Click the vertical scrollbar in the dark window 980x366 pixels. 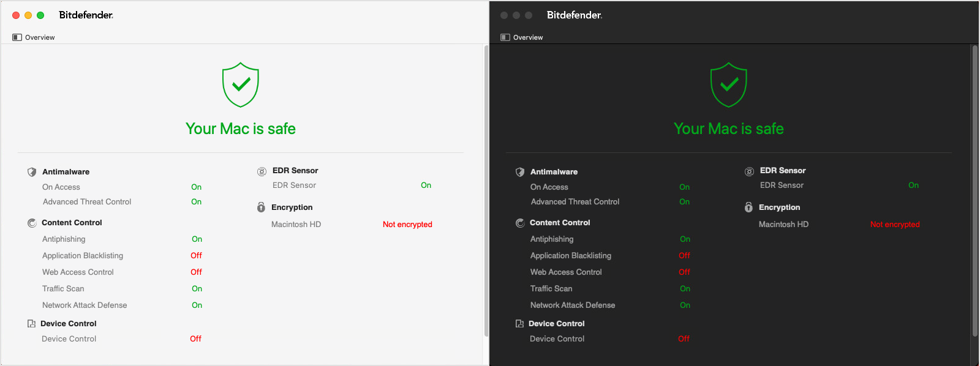(975, 190)
